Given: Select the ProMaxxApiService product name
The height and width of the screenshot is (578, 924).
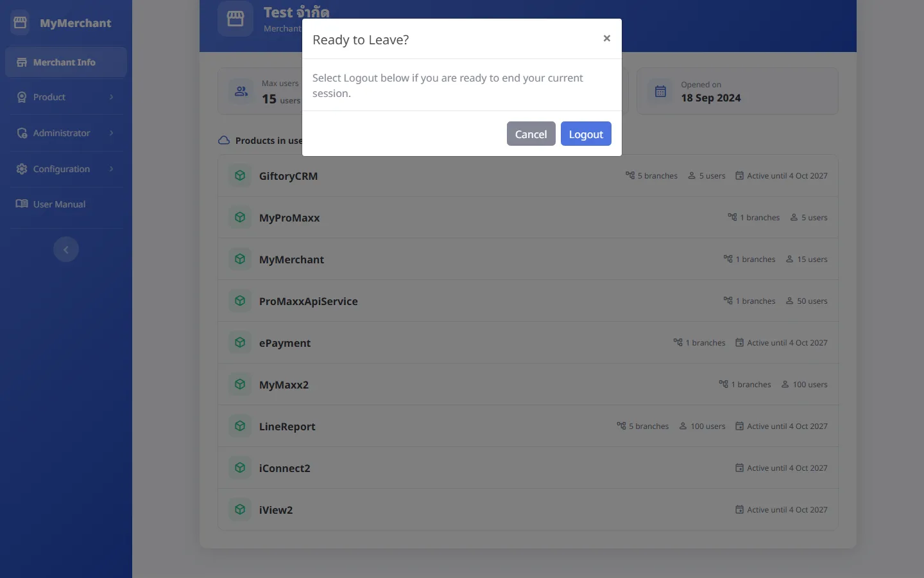Looking at the screenshot, I should click(x=309, y=301).
